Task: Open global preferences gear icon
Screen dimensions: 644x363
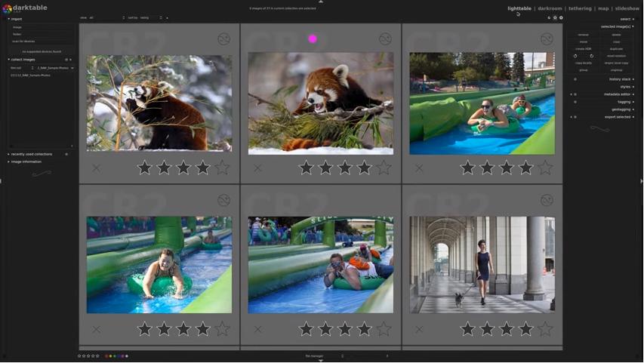Action: point(561,17)
